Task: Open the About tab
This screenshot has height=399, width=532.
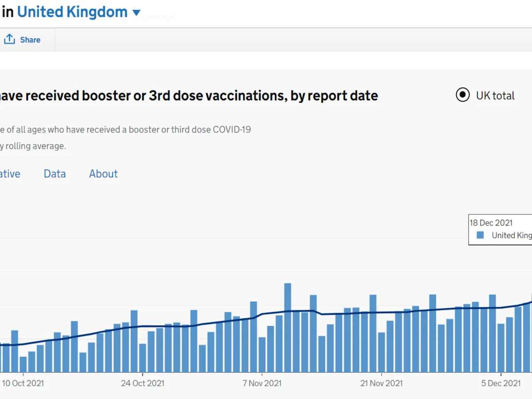Action: tap(103, 174)
